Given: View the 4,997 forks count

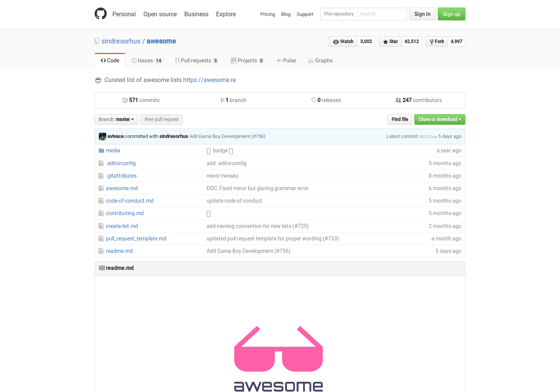Looking at the screenshot, I should (456, 42).
